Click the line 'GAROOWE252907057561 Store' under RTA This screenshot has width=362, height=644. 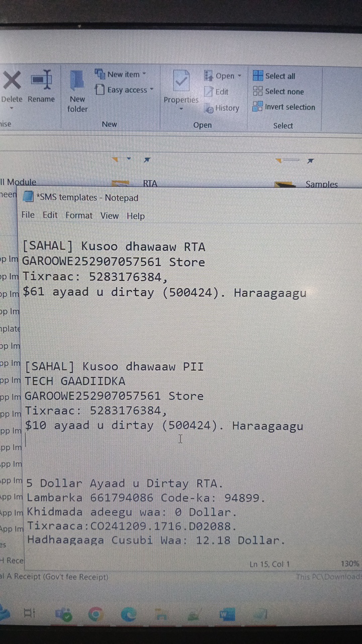113,262
